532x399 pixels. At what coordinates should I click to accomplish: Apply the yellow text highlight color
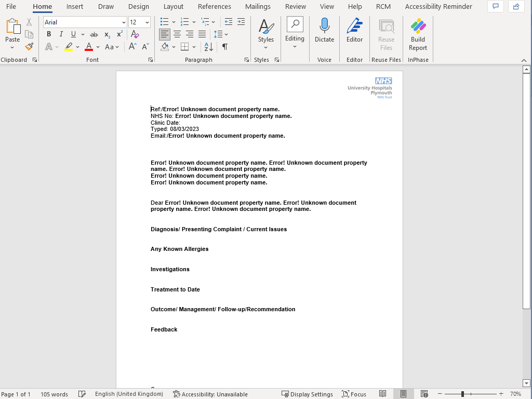69,47
